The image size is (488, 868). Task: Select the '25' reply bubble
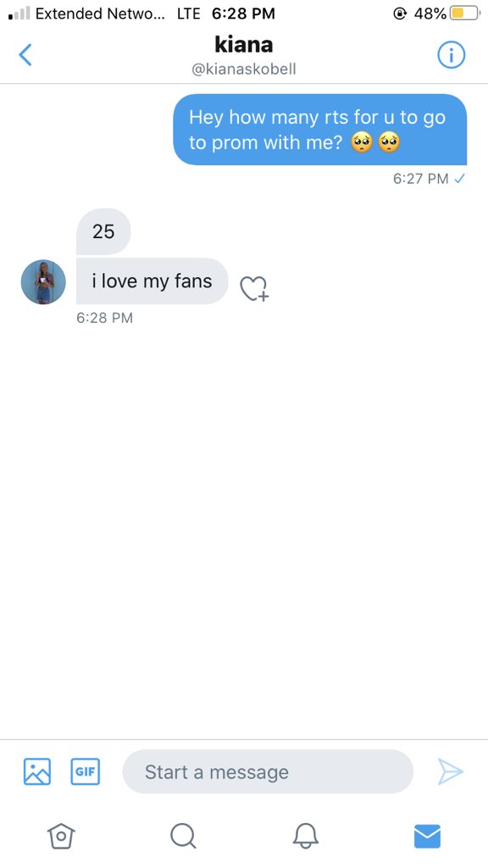pyautogui.click(x=103, y=231)
